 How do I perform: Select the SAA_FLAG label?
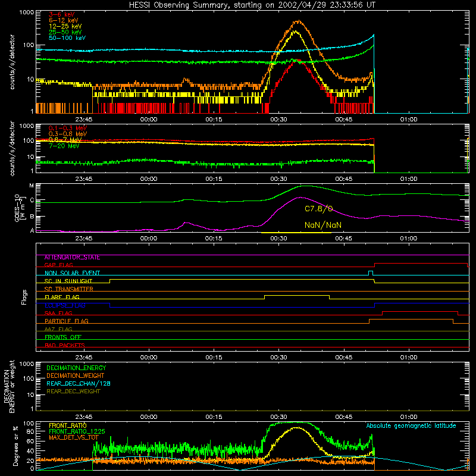point(58,313)
